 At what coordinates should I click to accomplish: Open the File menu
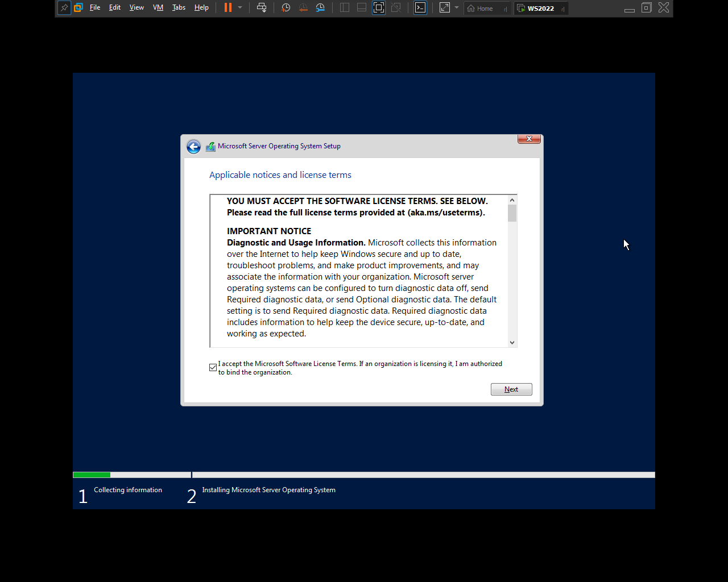coord(94,8)
